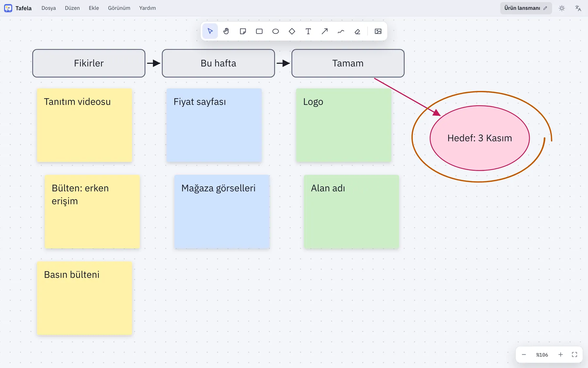Viewport: 588px width, 368px height.
Task: Choose the sticky note tool
Action: (x=243, y=31)
